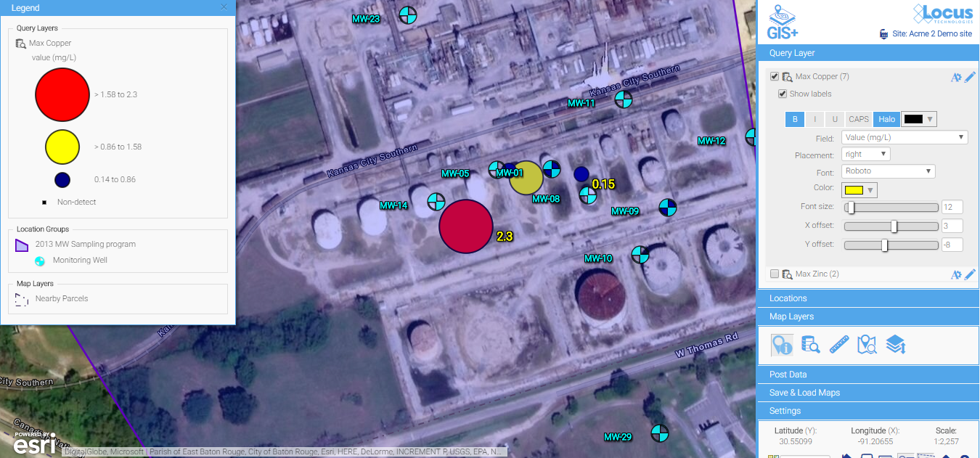Click the MW-29 monitoring well marker
This screenshot has width=980, height=458.
coord(659,433)
